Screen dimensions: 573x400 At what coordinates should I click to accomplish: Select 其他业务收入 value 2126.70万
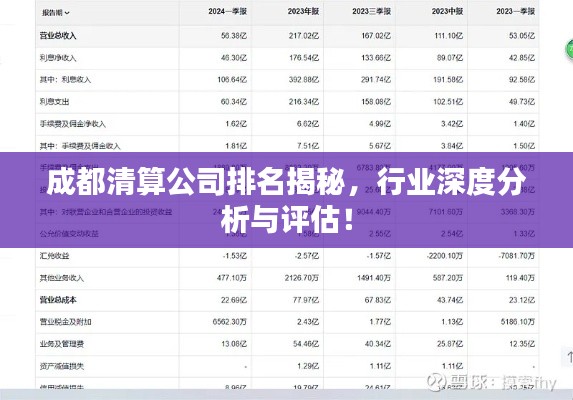302,278
